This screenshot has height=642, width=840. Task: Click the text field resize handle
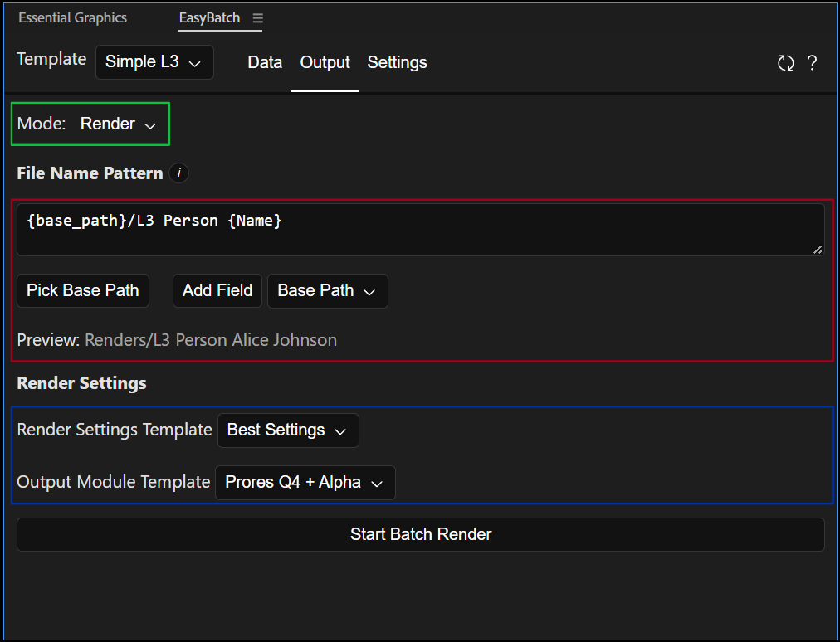tap(818, 250)
